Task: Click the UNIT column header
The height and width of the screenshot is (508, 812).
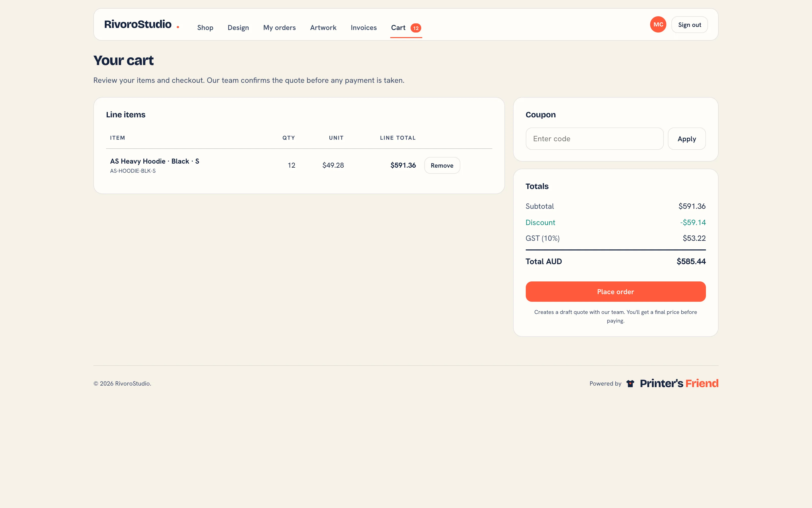Action: click(336, 138)
